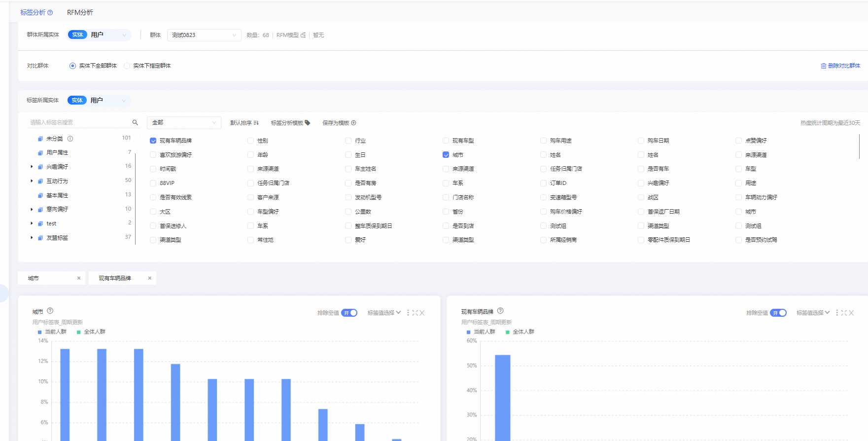Check the 车辆动力偏好 tag checkbox

coord(739,197)
